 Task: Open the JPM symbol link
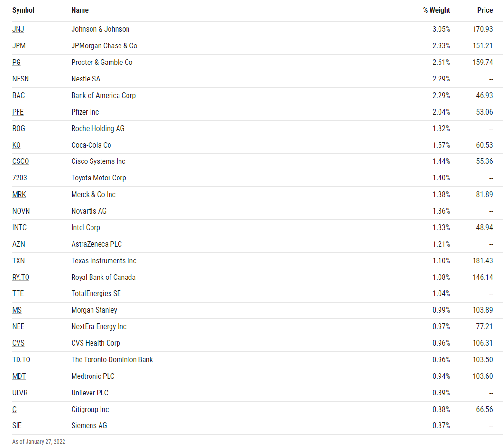pos(19,46)
